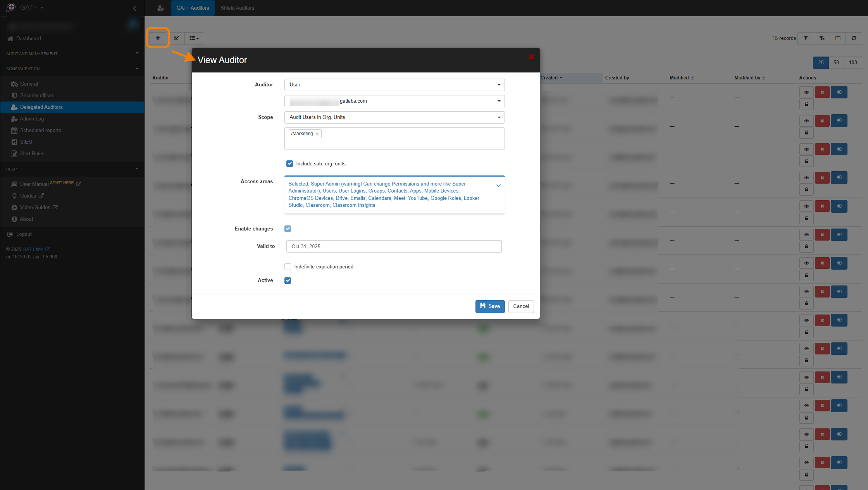Click the filter funnel icon

pyautogui.click(x=806, y=38)
